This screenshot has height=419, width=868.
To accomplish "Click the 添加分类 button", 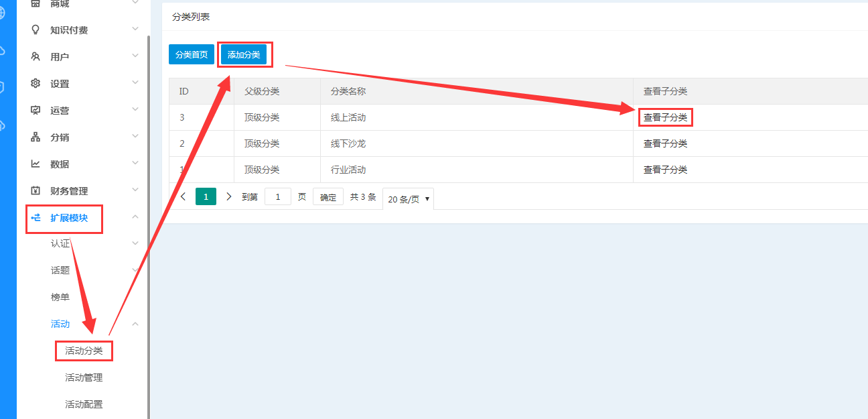I will point(244,55).
